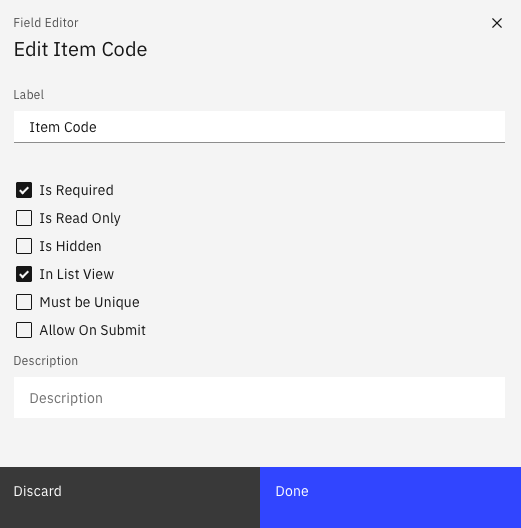Click the 'Is Hidden' label text
Image resolution: width=521 pixels, height=528 pixels.
point(70,246)
